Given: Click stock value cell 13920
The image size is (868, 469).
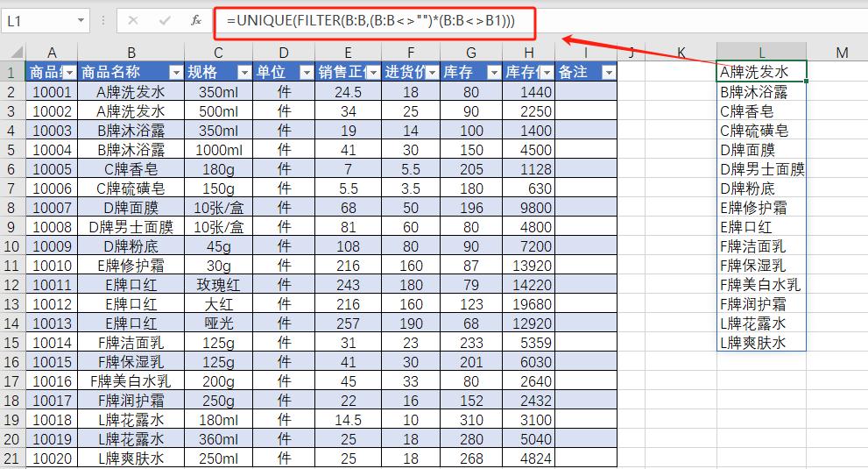Looking at the screenshot, I should [x=529, y=266].
